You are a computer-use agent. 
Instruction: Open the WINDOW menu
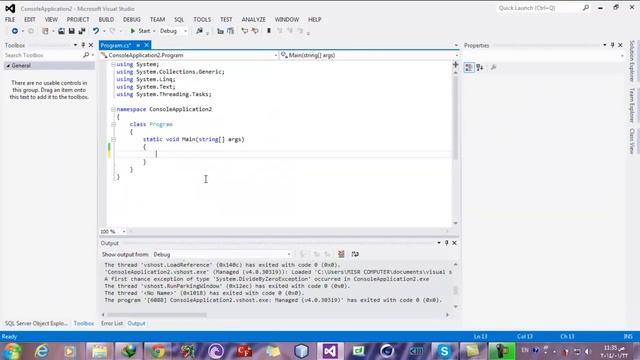(287, 20)
